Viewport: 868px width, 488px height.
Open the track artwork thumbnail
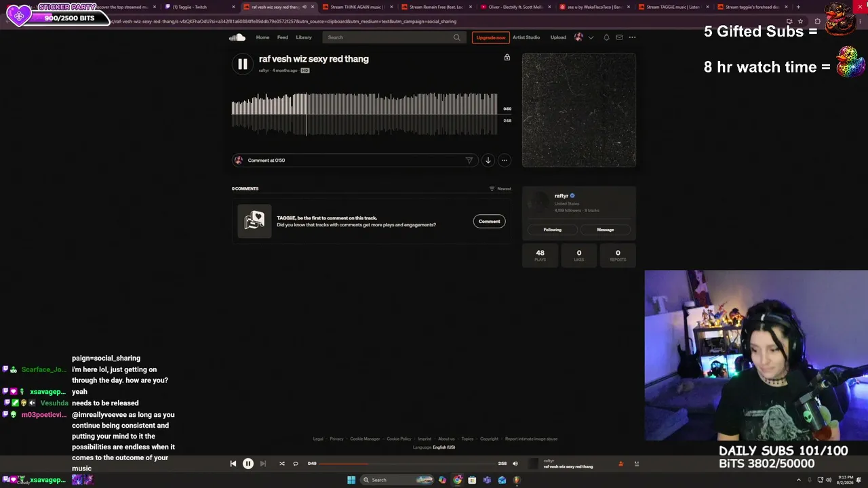(x=579, y=110)
